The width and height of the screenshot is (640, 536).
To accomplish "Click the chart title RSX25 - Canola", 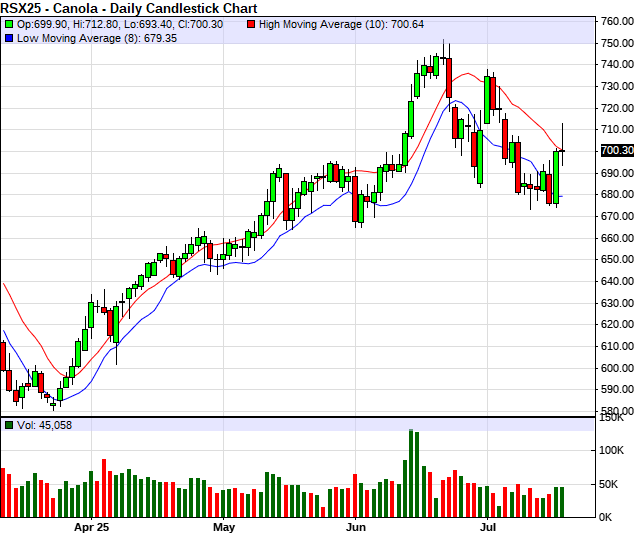I will pyautogui.click(x=129, y=8).
